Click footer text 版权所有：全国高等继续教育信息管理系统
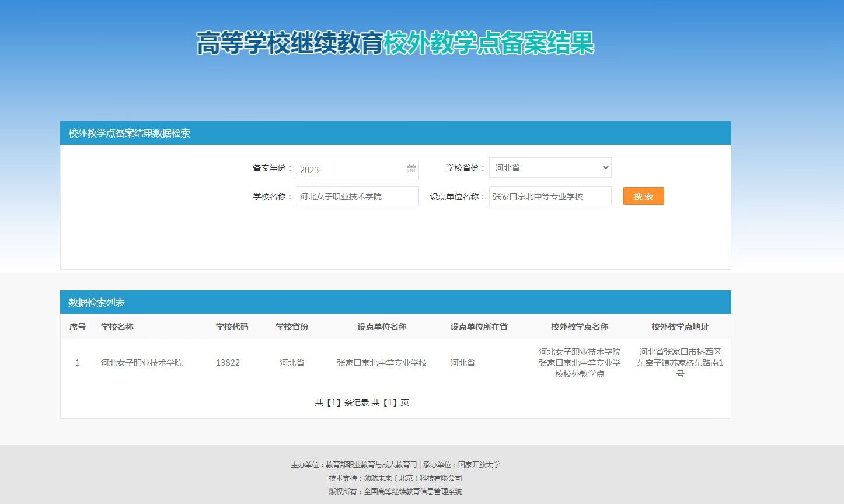Screen dimensions: 844x504 (395, 492)
